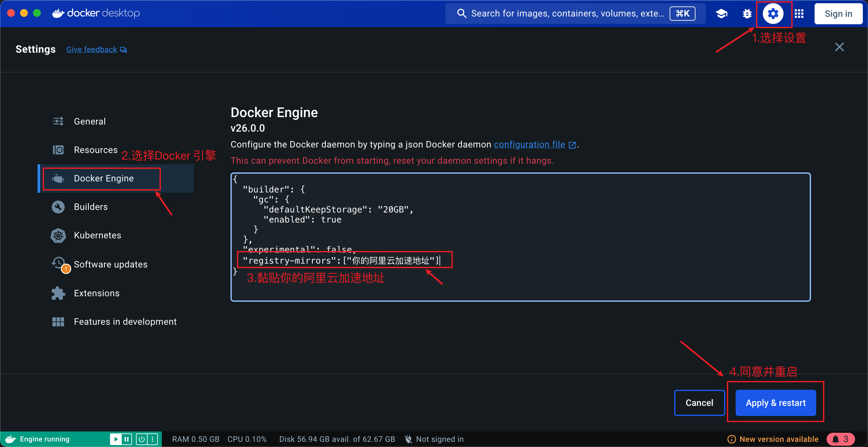Close the Settings panel with X
This screenshot has width=868, height=447.
click(x=839, y=47)
